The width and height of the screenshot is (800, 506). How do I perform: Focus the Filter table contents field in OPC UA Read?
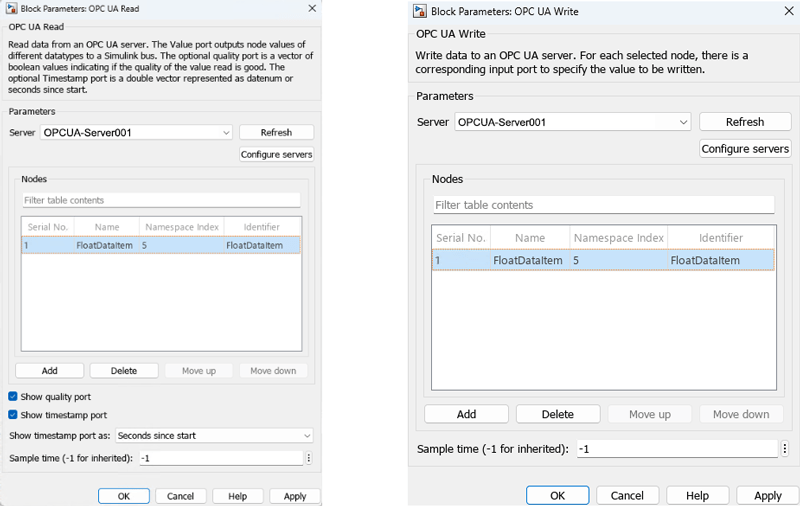pos(161,200)
